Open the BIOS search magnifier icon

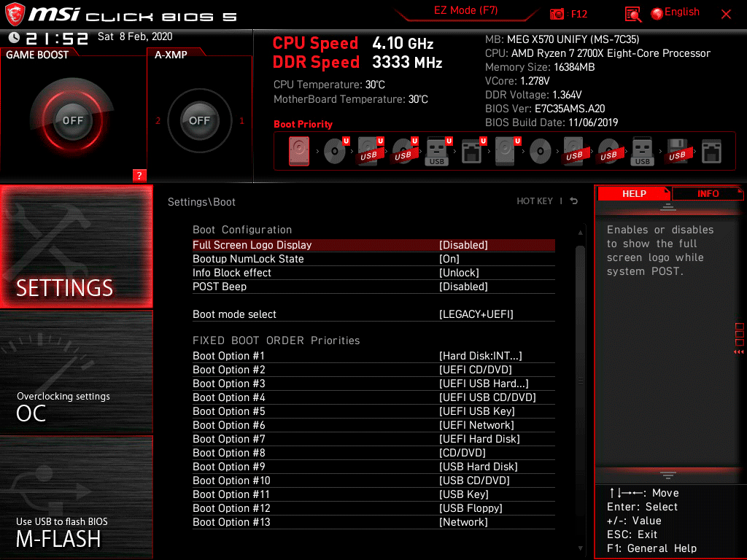(x=632, y=15)
